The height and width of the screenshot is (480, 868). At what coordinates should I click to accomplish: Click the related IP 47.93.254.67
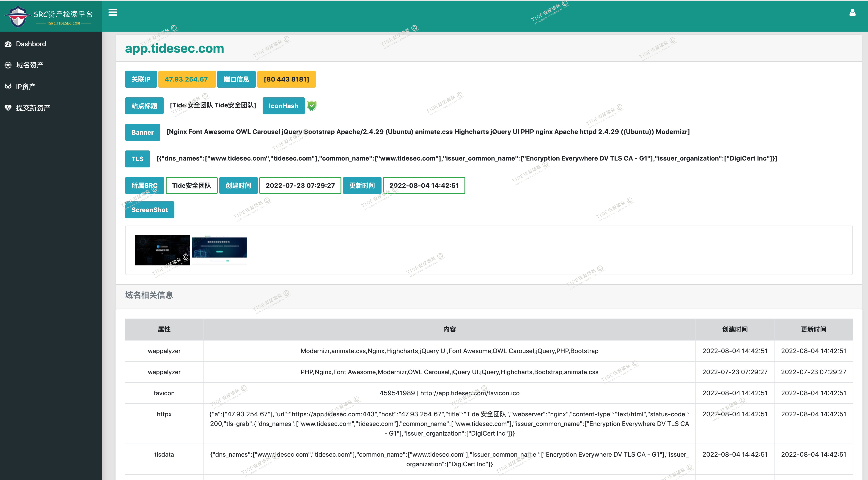186,79
